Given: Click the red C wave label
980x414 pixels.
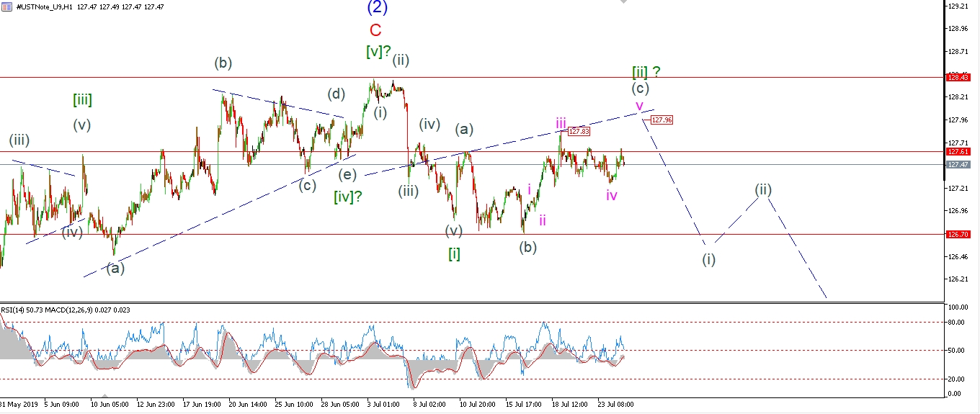Looking at the screenshot, I should (375, 30).
